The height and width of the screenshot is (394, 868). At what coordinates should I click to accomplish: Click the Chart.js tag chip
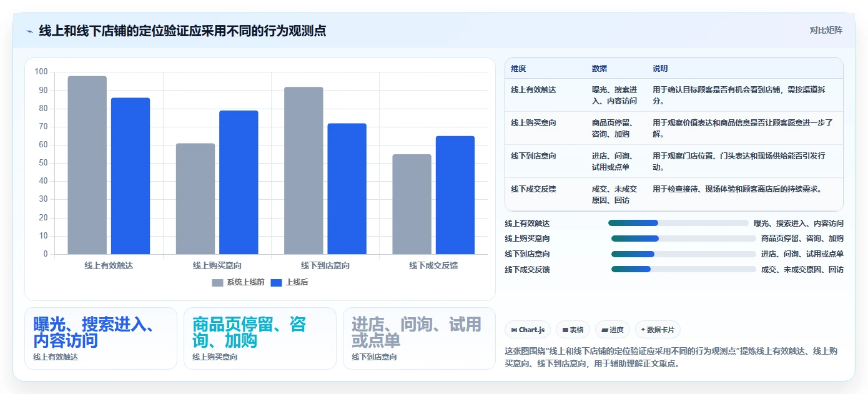[x=528, y=330]
